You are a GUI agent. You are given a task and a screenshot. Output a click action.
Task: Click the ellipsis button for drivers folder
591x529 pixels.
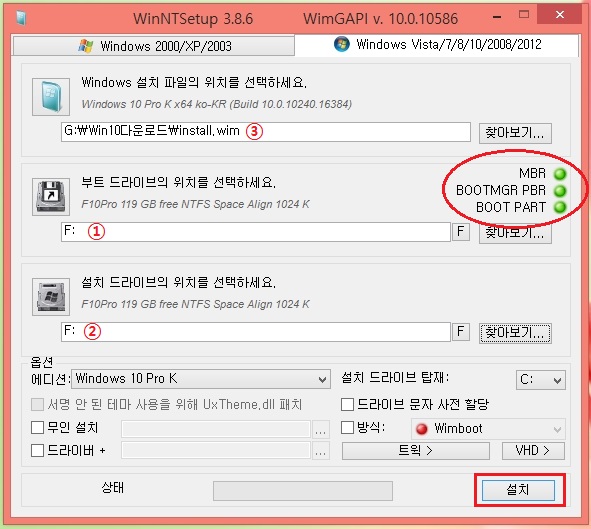(x=321, y=451)
